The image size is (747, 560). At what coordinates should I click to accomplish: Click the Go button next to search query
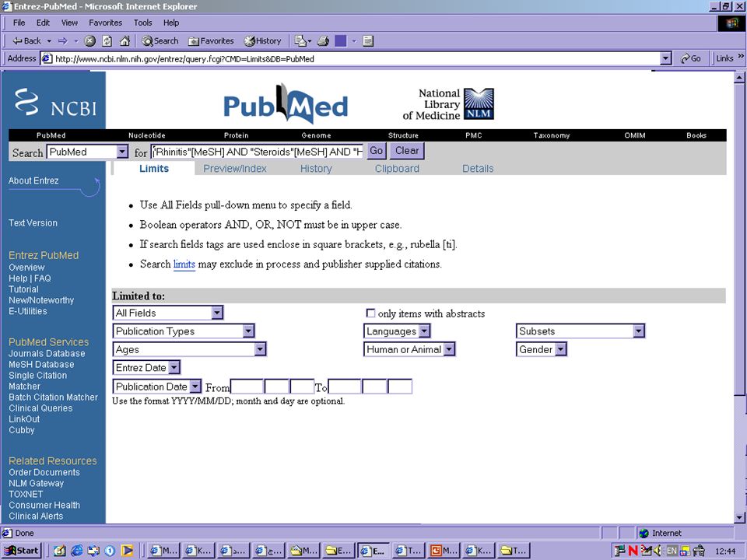coord(376,151)
